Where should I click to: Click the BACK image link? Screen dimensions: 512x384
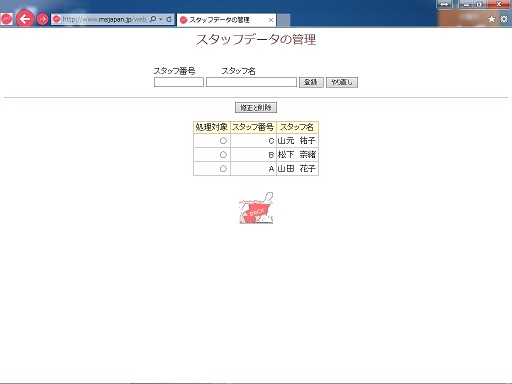[x=256, y=208]
